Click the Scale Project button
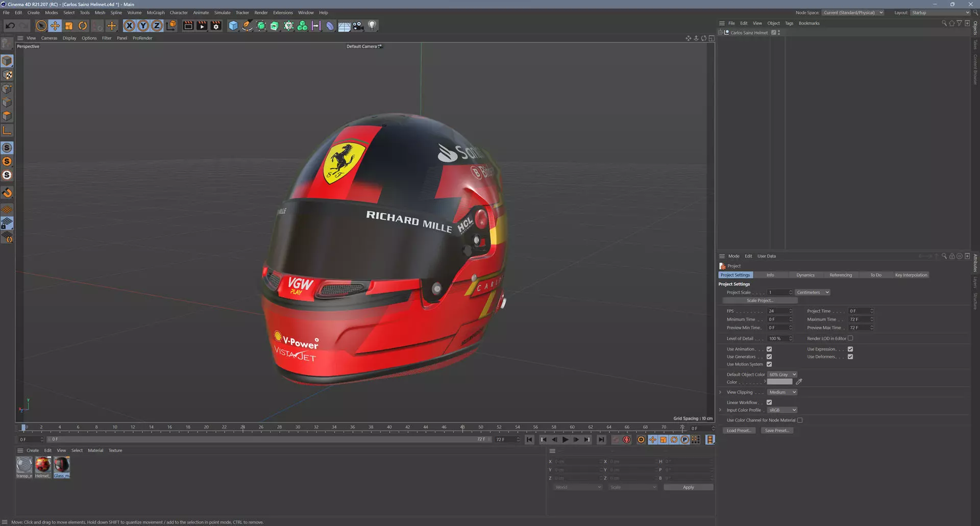The image size is (980, 526). click(x=759, y=300)
